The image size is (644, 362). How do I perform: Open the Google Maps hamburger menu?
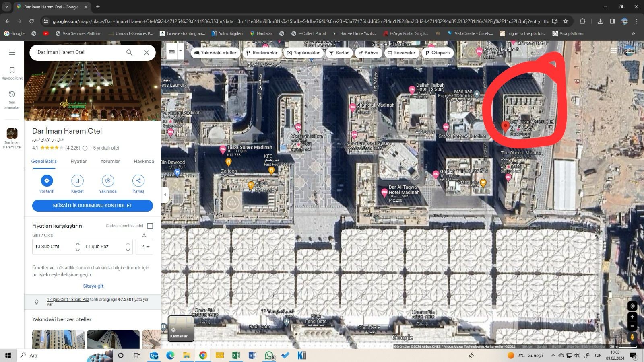tap(12, 53)
